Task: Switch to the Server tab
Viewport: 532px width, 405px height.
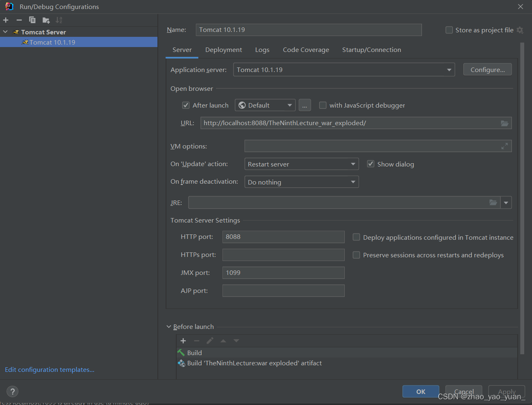Action: 182,50
